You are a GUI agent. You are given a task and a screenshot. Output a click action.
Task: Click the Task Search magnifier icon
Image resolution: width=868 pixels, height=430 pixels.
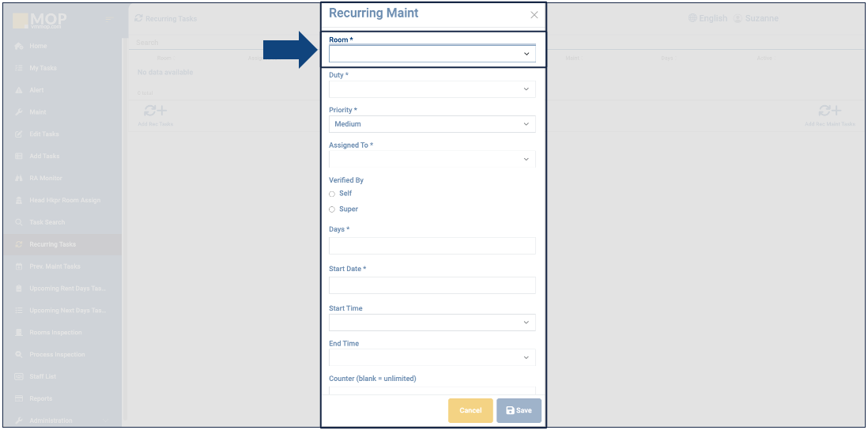[18, 223]
